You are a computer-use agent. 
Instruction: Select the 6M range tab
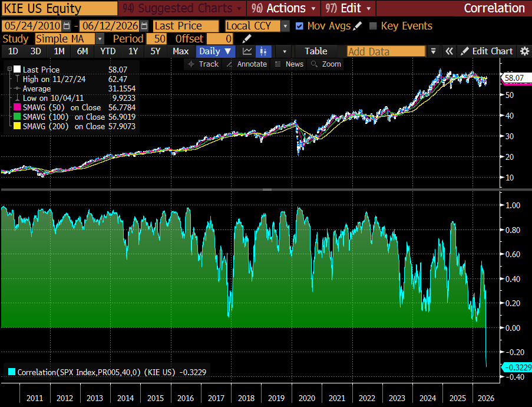pos(82,51)
